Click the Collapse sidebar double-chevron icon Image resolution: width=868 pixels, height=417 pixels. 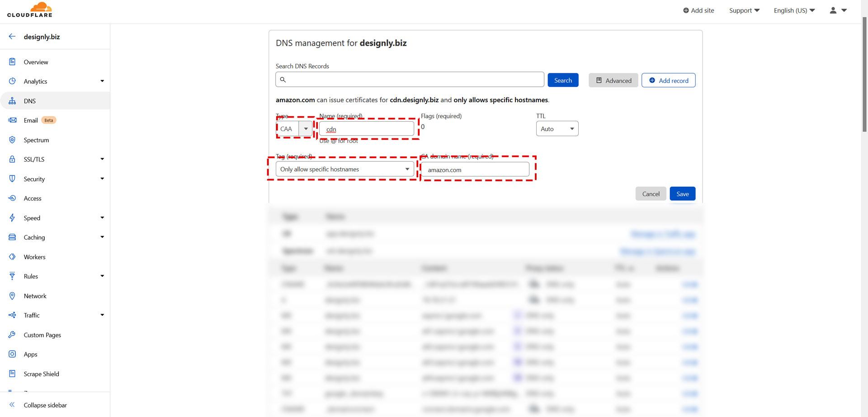(x=12, y=405)
